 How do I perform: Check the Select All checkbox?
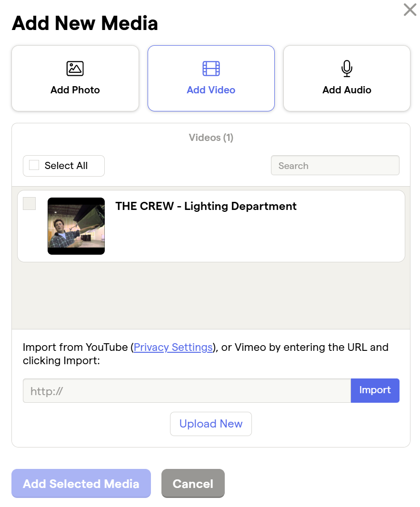click(34, 165)
